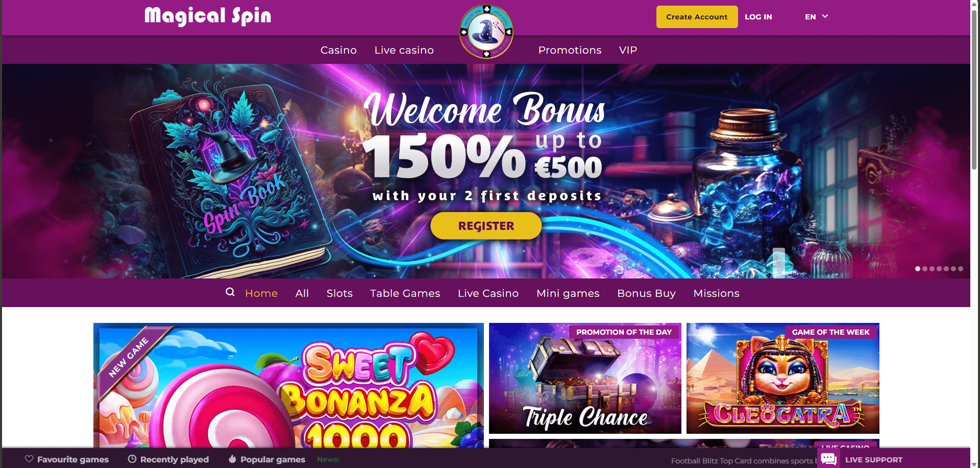The width and height of the screenshot is (980, 468).
Task: Click the wizard hat logo emblem
Action: pos(486,32)
